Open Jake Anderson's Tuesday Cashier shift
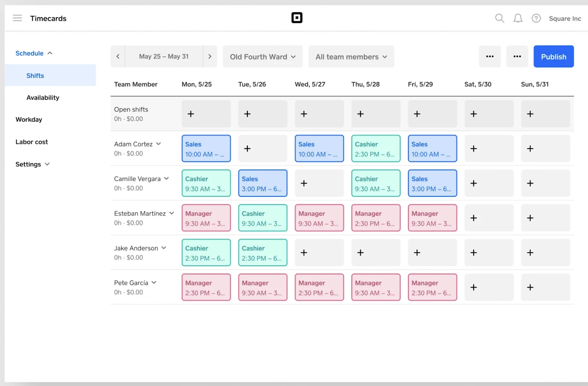588x386 pixels. coord(263,253)
